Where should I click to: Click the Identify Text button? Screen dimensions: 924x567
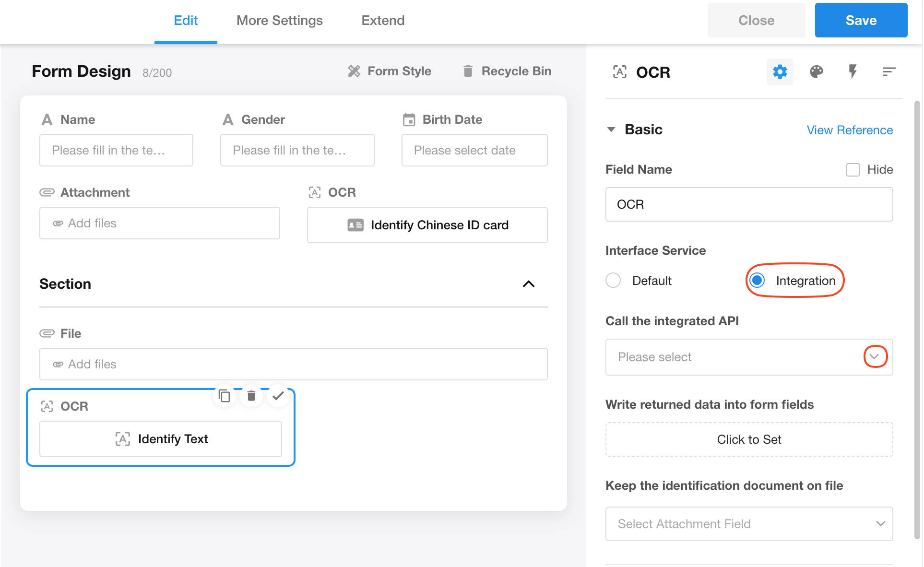click(x=160, y=439)
